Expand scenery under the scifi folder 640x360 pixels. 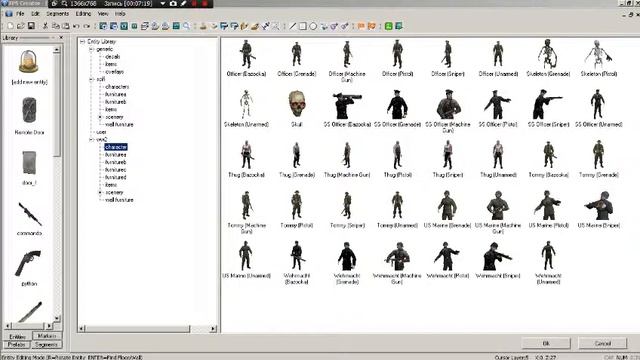click(x=100, y=117)
